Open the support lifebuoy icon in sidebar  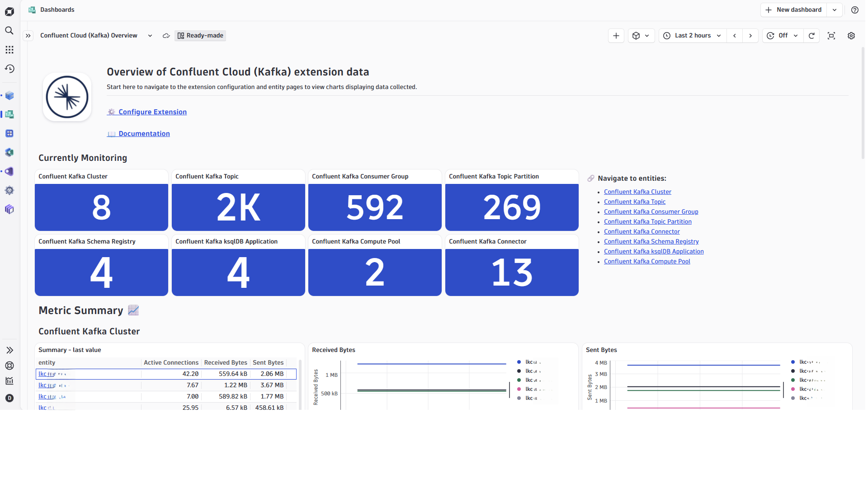point(9,366)
